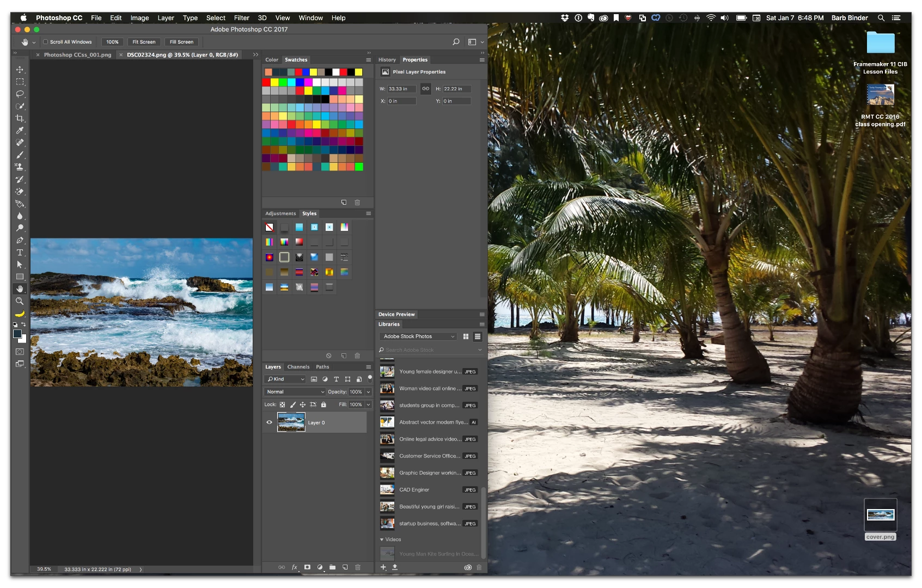Click the Fit Screen button
The image size is (922, 588).
144,42
